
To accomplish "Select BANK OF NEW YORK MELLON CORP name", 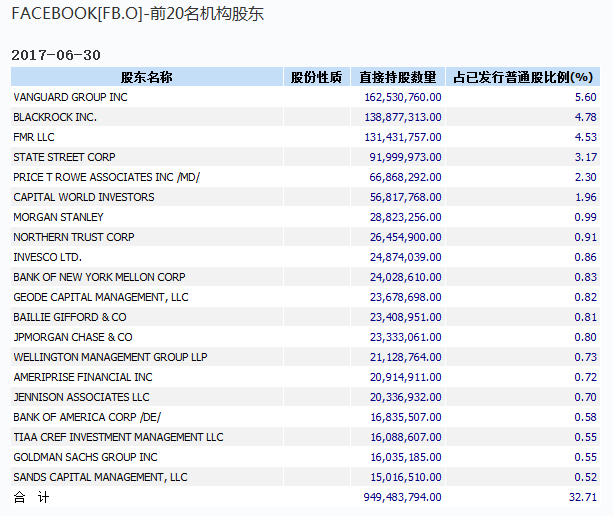I will pos(99,277).
